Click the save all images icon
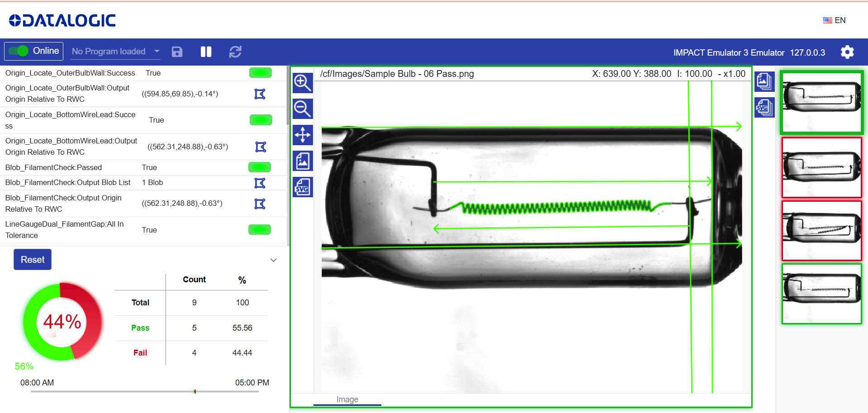The height and width of the screenshot is (413, 868). point(764,81)
